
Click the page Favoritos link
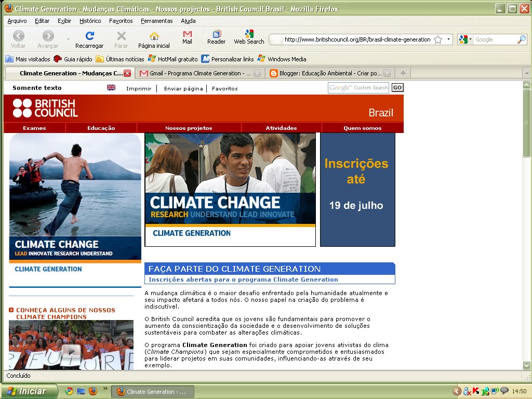point(225,88)
